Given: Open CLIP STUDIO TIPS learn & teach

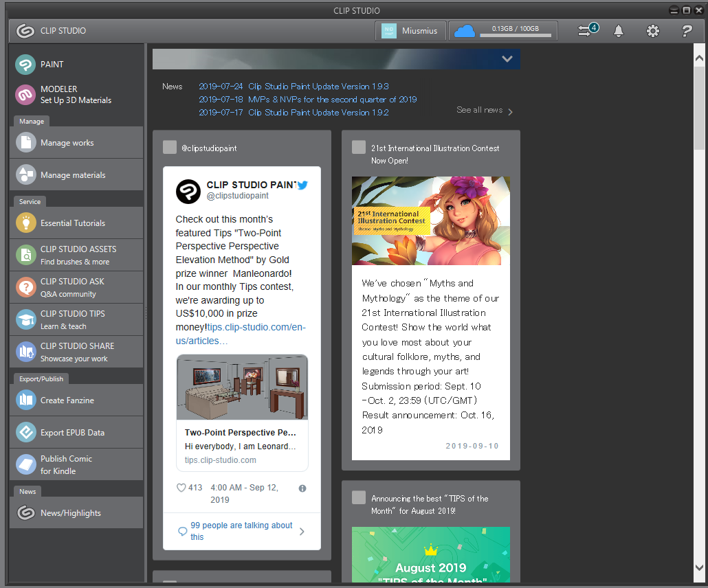Looking at the screenshot, I should tap(76, 320).
